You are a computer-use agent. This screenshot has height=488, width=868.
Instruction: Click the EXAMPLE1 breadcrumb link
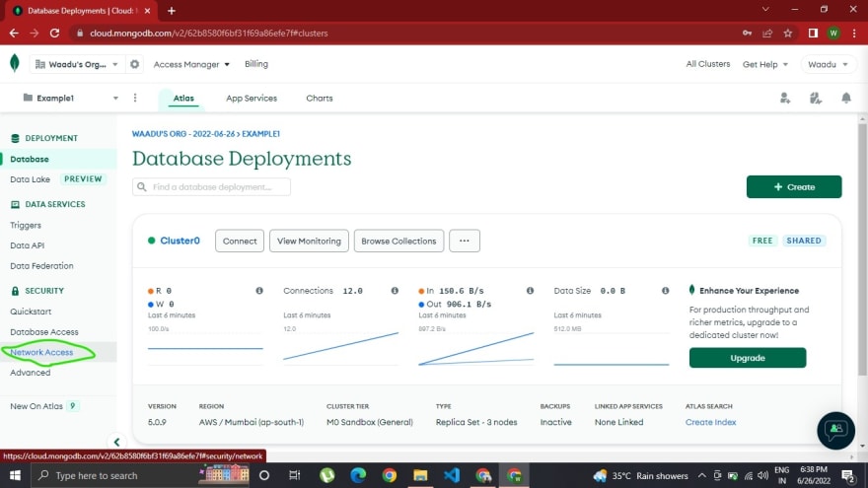[x=260, y=134]
